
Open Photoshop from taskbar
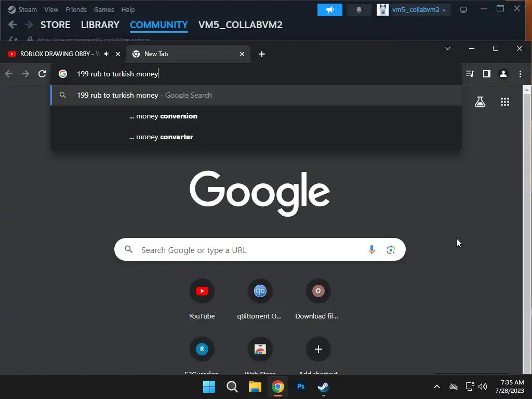(301, 387)
